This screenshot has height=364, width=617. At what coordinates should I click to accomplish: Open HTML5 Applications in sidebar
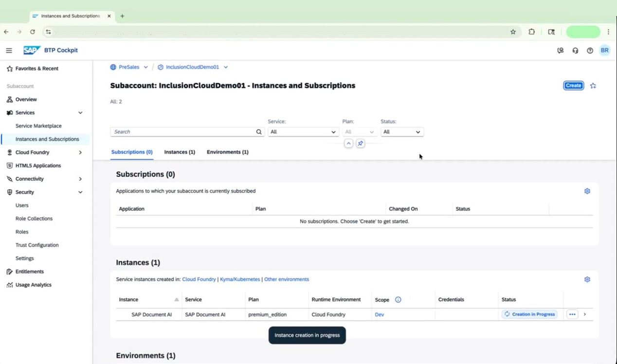click(38, 166)
